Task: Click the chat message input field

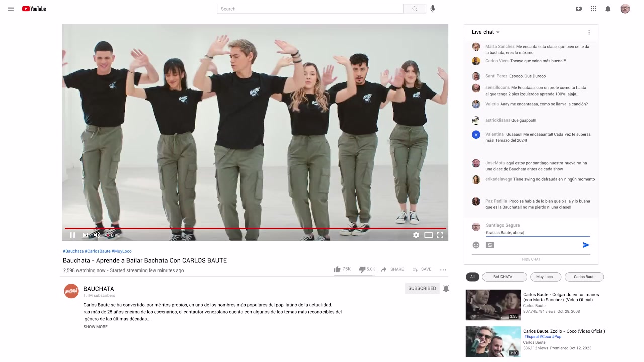Action: click(537, 233)
